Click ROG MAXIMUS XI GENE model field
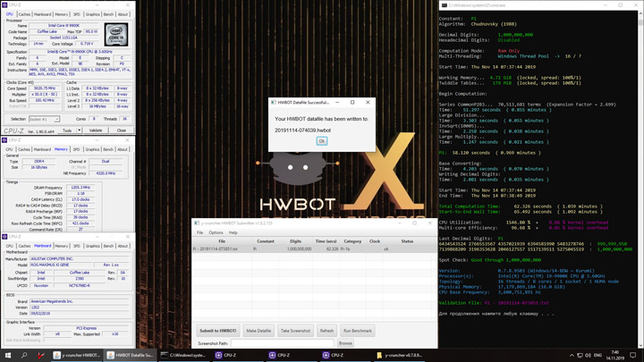The height and width of the screenshot is (362, 644). click(x=64, y=265)
